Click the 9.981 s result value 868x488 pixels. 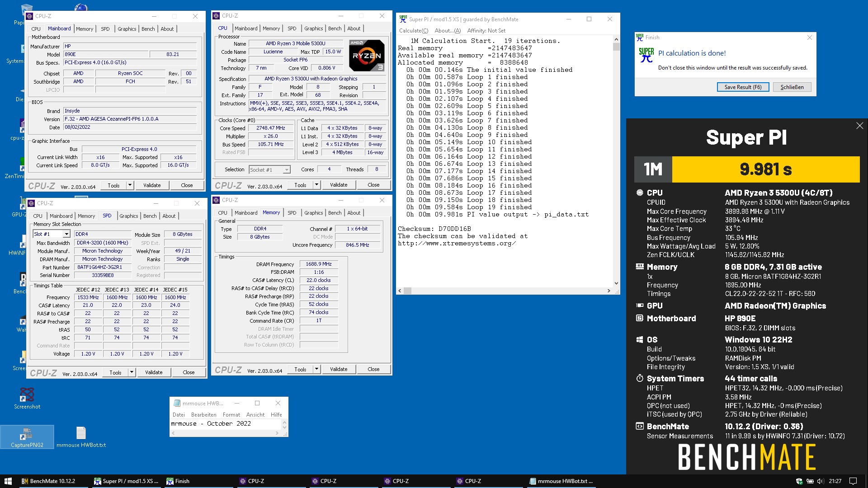[x=765, y=169]
